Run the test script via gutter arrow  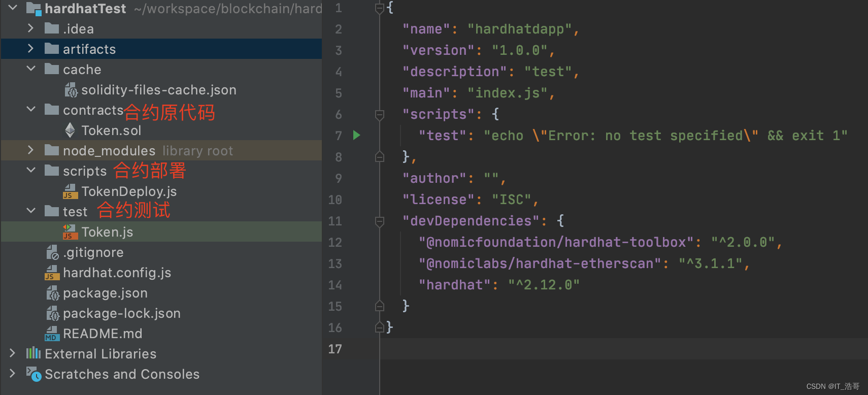[x=357, y=135]
